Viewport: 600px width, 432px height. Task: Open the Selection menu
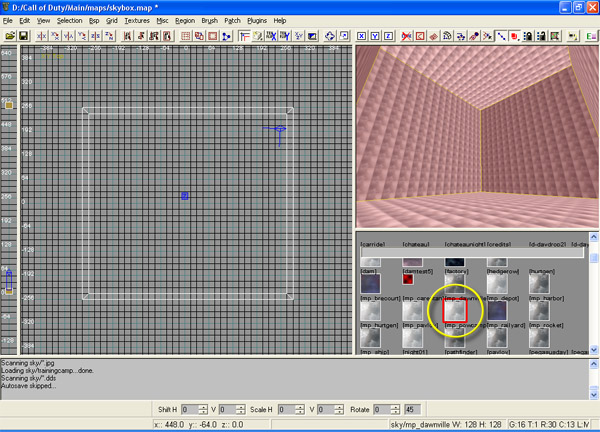click(x=69, y=21)
